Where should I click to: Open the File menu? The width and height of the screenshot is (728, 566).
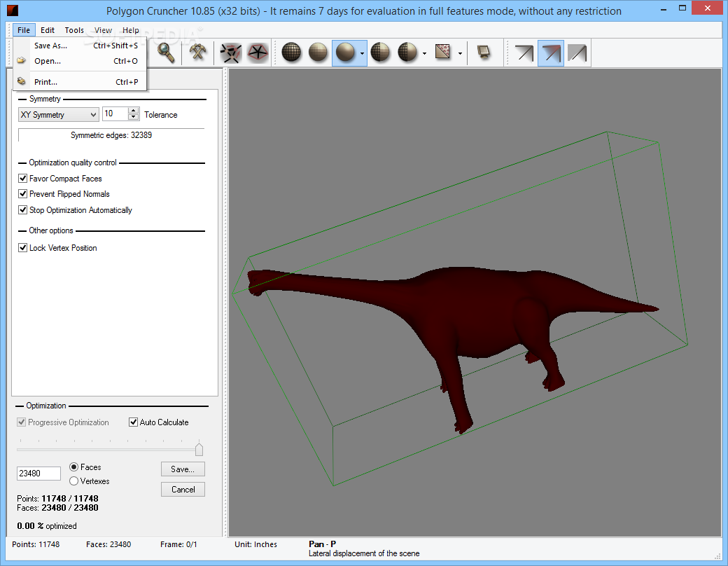pos(24,30)
